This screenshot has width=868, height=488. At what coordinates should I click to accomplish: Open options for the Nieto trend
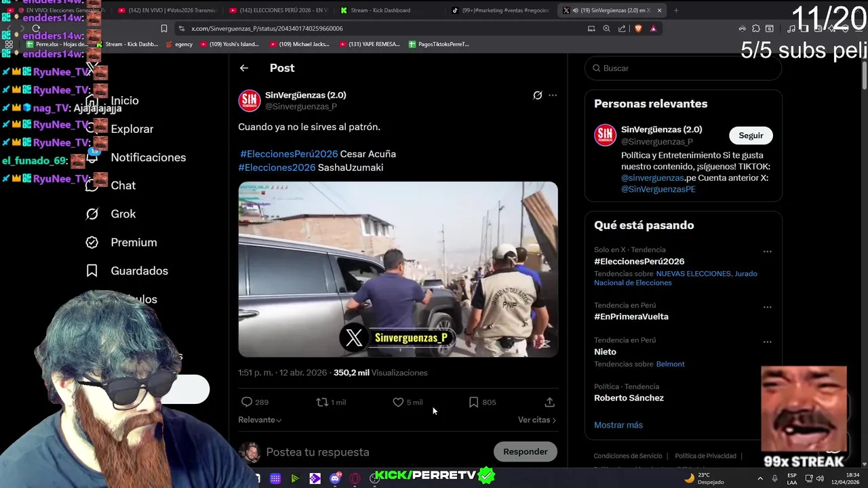coord(767,342)
